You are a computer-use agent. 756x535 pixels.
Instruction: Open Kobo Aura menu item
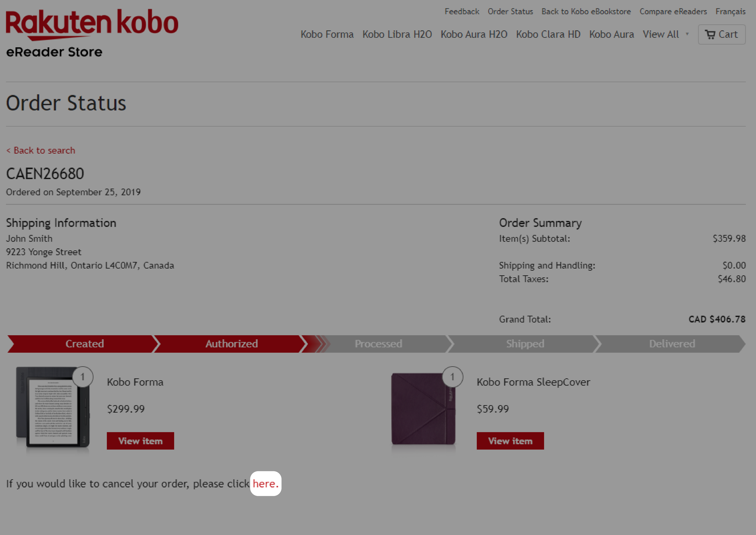point(611,34)
